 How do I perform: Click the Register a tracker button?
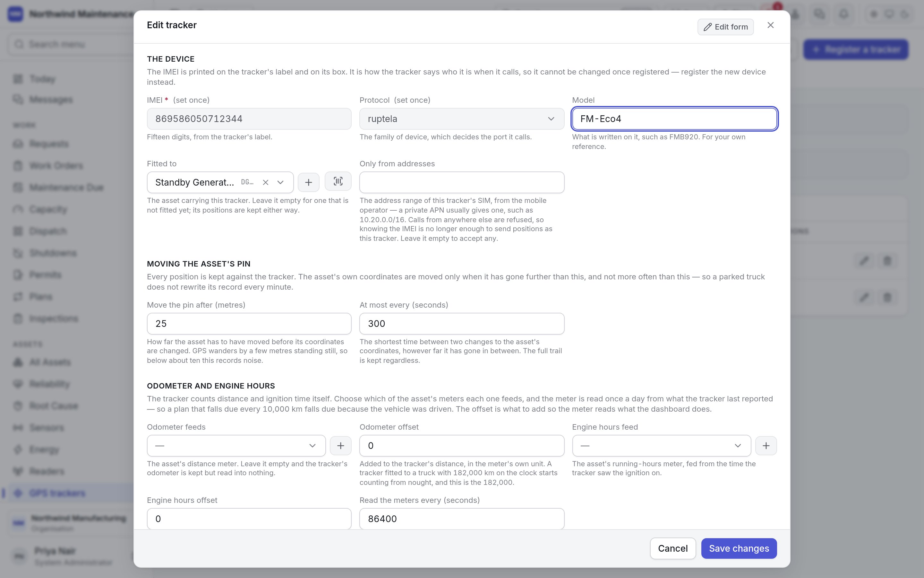click(x=855, y=50)
